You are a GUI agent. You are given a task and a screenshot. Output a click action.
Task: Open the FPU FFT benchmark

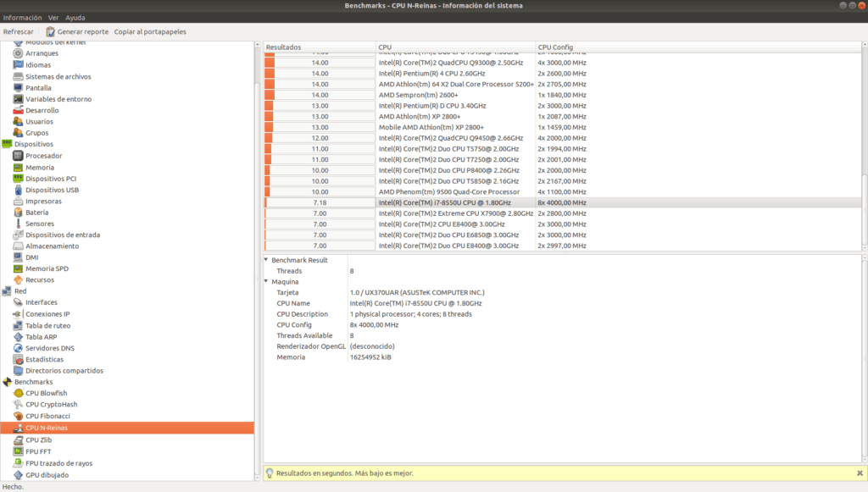click(x=42, y=451)
